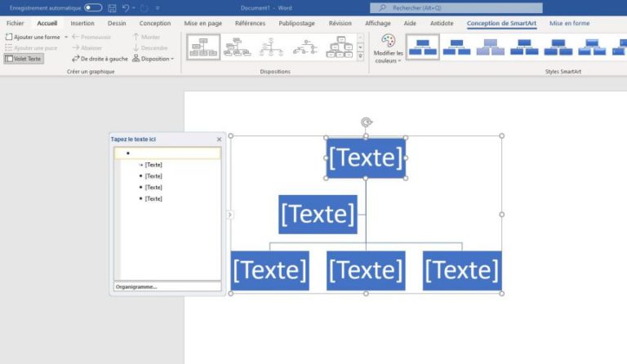Open the Mise en forme tab
The height and width of the screenshot is (364, 627).
569,24
